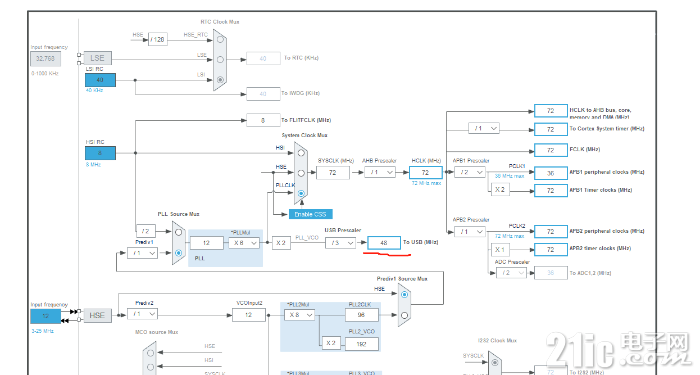700x375 pixels.
Task: Select HSI radio in System Clock Mux
Action: pyautogui.click(x=301, y=153)
